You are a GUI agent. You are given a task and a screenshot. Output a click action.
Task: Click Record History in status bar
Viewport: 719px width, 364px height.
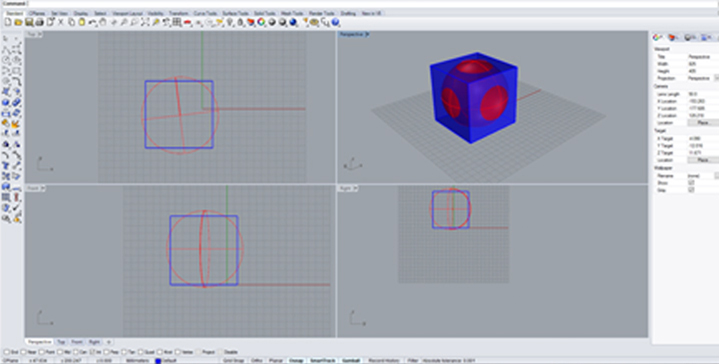[384, 360]
